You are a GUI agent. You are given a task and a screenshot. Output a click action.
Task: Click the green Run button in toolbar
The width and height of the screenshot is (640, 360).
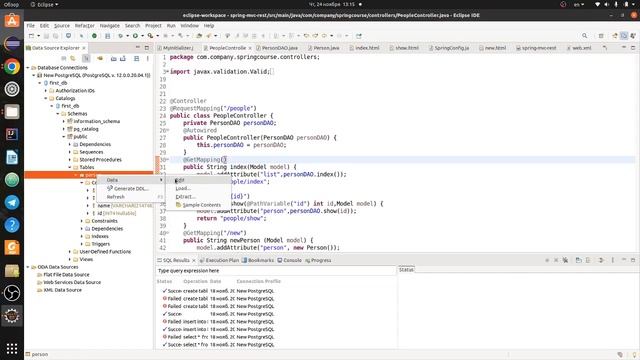pyautogui.click(x=135, y=36)
